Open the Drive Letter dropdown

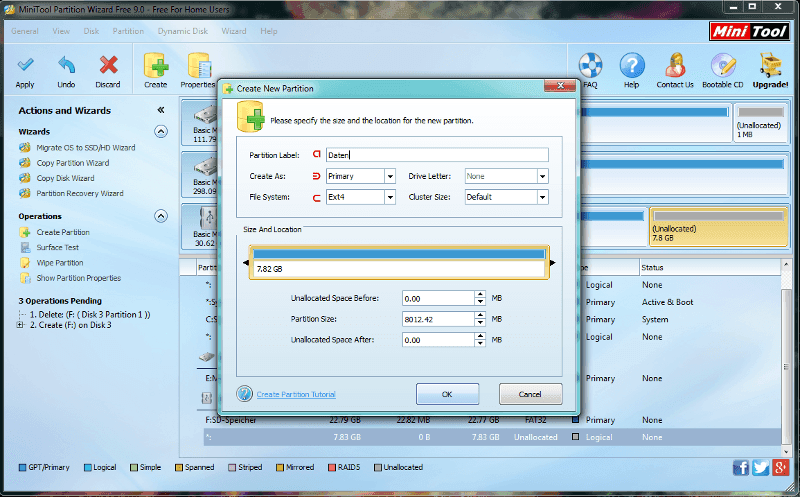(542, 176)
